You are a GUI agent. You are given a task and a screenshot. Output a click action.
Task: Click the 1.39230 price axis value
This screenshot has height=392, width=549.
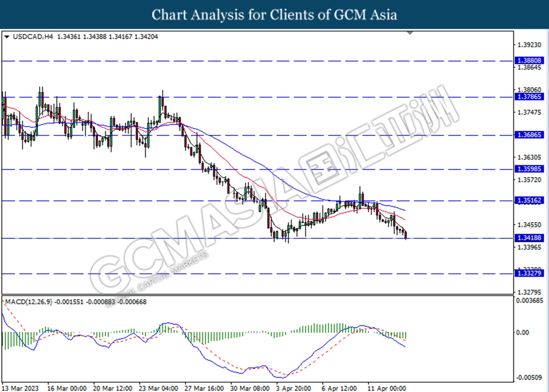coord(529,45)
